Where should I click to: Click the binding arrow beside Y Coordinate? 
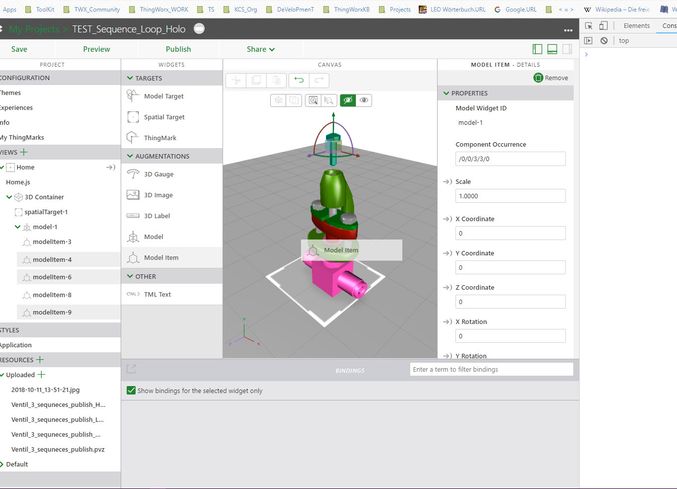[x=447, y=253]
